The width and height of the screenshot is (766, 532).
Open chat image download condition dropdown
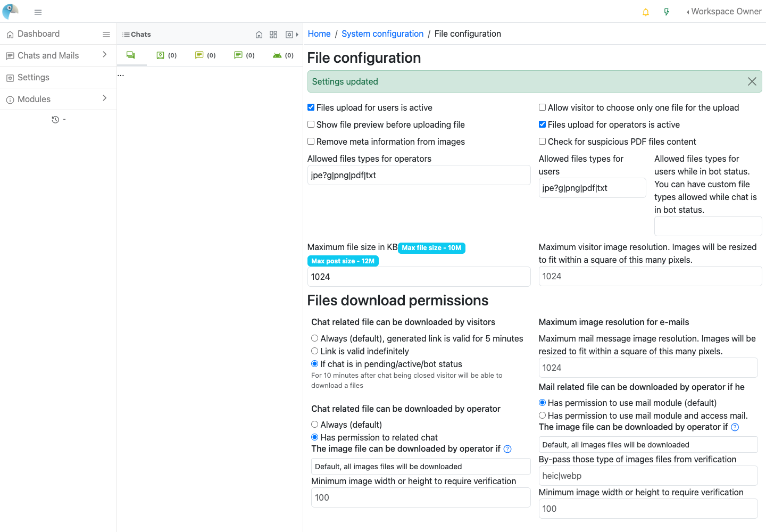tap(421, 467)
